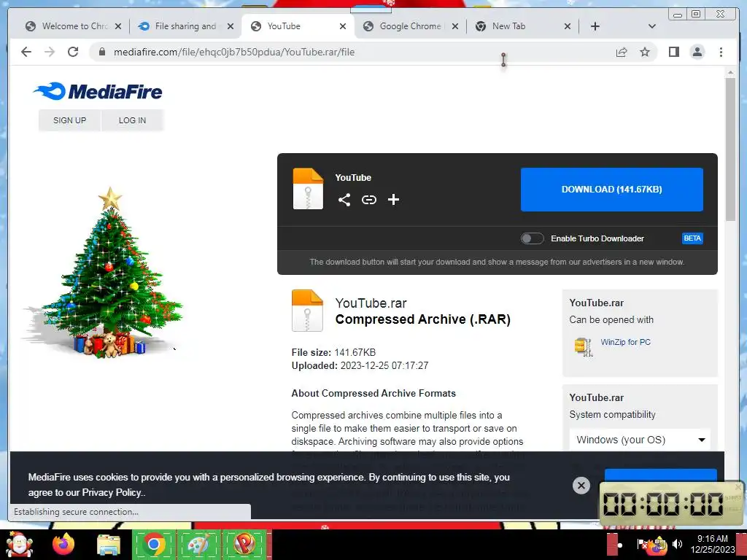Click the 'File size: 141.67KB' text
747x560 pixels.
click(333, 352)
